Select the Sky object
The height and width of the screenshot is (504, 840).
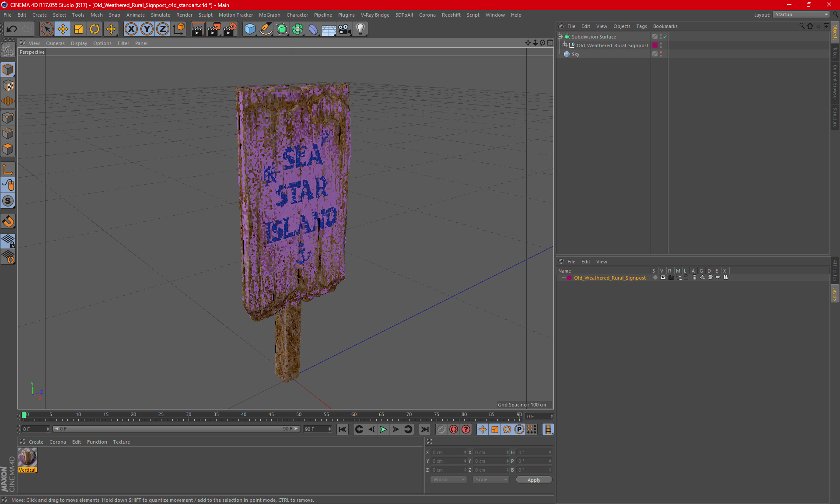tap(575, 54)
